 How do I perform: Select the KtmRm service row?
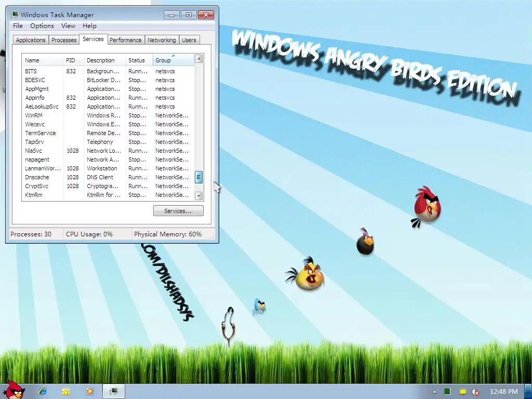pyautogui.click(x=108, y=195)
